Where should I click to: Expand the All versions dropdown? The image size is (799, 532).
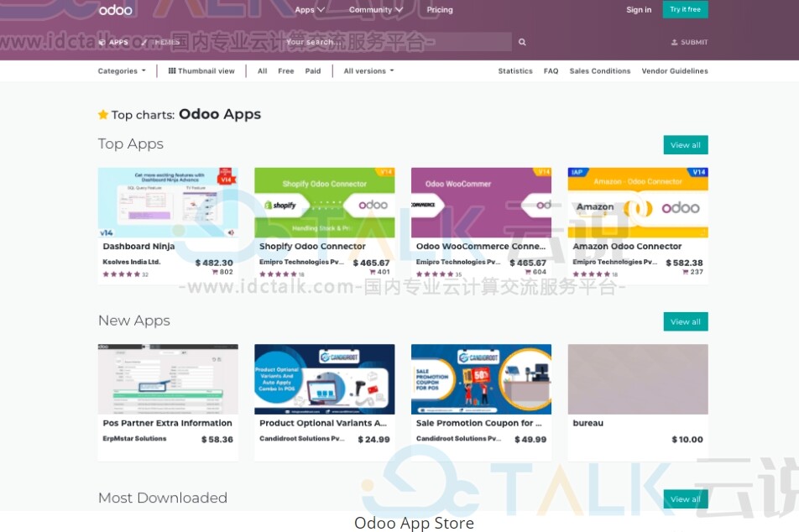369,70
